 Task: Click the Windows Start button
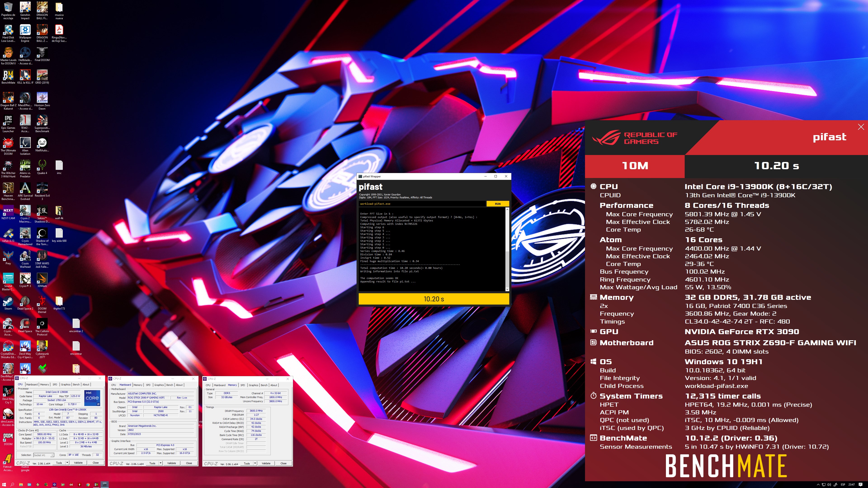[x=4, y=485]
